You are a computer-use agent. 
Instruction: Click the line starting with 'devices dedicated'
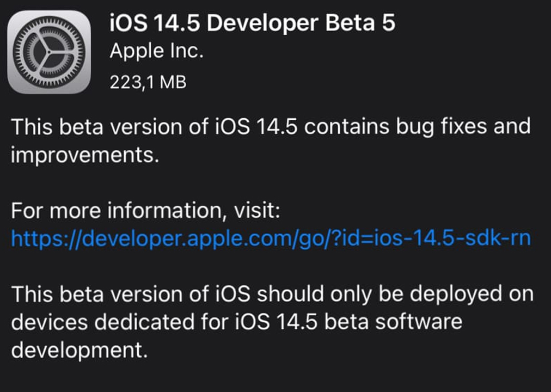coord(236,322)
